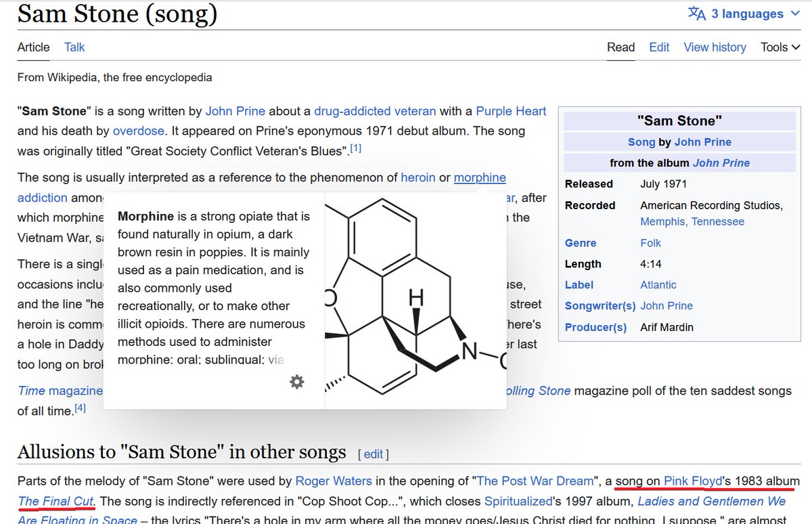
Task: Click the Producer(s) label link
Action: 595,328
